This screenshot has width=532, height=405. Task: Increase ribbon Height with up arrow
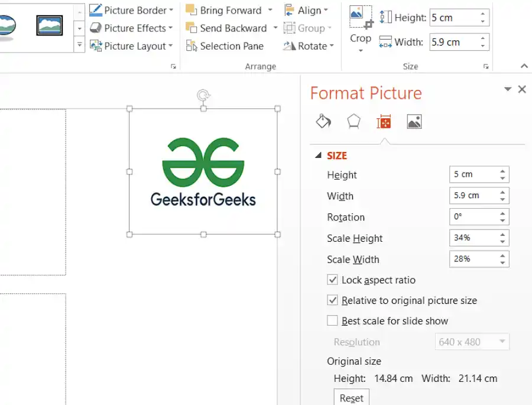click(x=482, y=14)
